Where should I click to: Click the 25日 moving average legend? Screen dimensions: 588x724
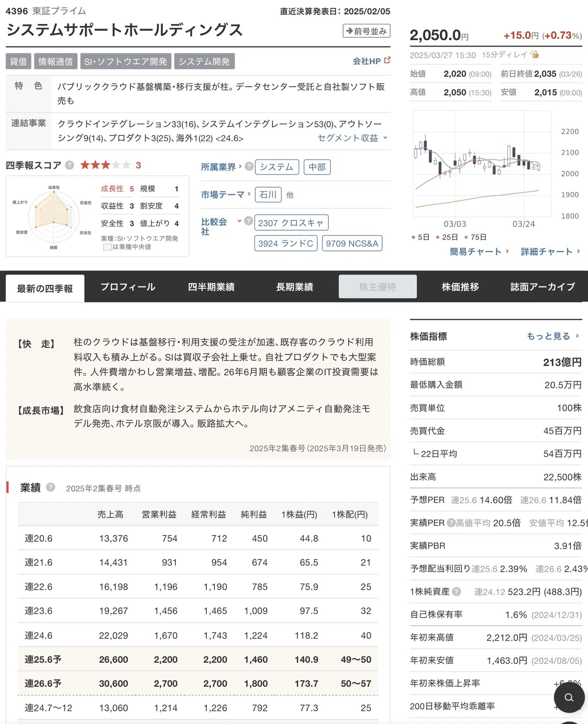click(x=447, y=237)
